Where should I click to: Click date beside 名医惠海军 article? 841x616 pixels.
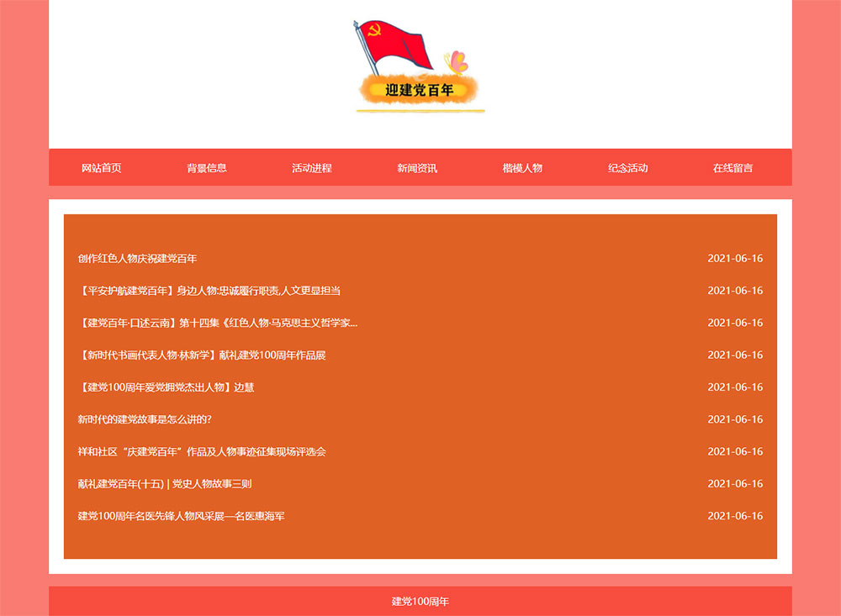tap(735, 516)
